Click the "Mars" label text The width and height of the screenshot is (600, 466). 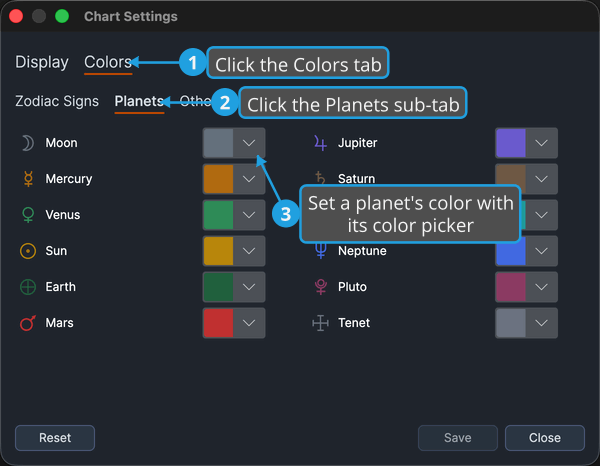coord(59,323)
